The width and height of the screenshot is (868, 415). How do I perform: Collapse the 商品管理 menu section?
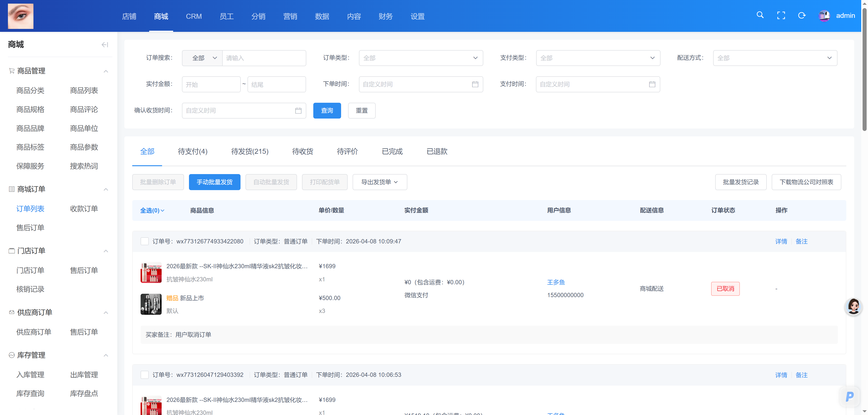(106, 71)
